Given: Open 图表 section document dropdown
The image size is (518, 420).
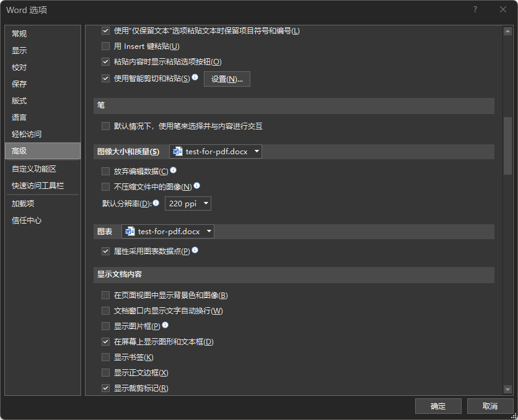Looking at the screenshot, I should point(168,232).
